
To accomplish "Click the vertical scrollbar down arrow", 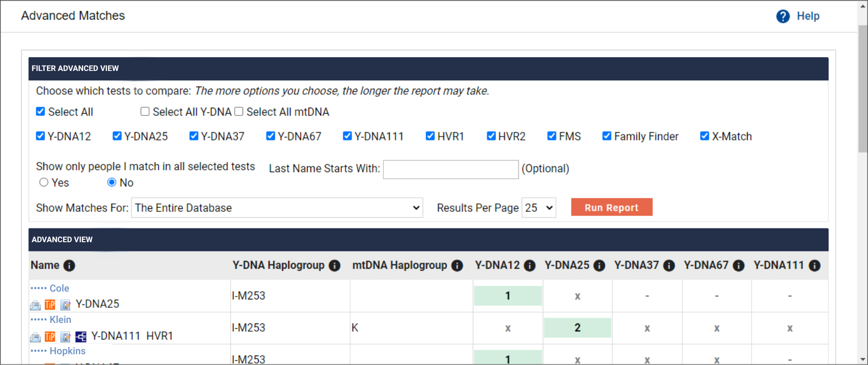I will (863, 360).
